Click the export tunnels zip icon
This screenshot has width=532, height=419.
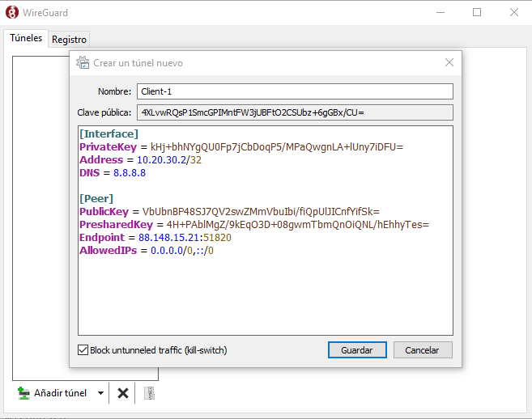(x=149, y=393)
